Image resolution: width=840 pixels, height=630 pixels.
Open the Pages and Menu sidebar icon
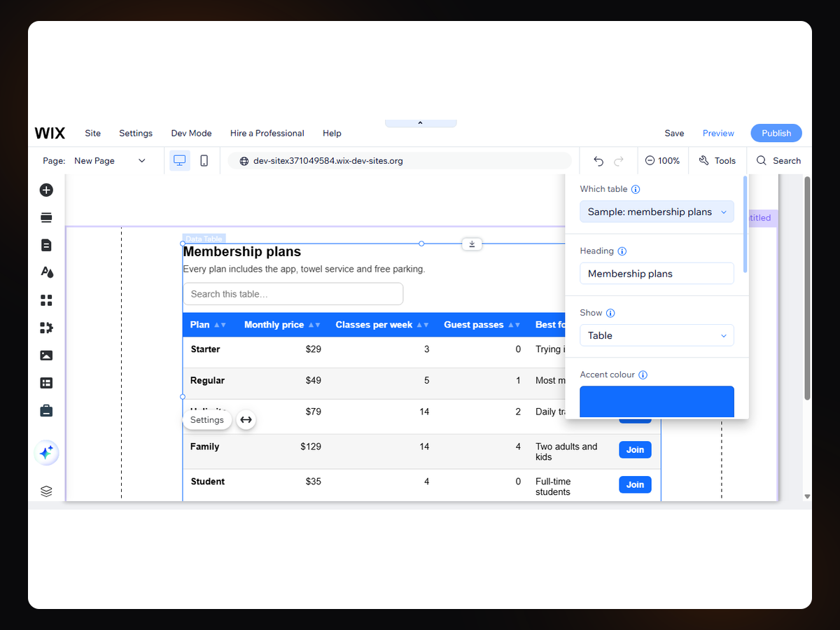[46, 245]
